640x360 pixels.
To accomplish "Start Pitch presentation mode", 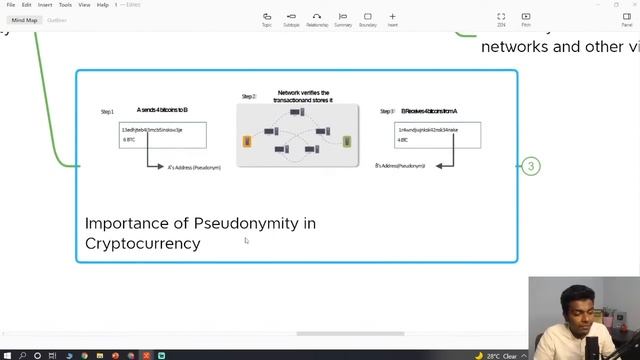I will point(526,20).
